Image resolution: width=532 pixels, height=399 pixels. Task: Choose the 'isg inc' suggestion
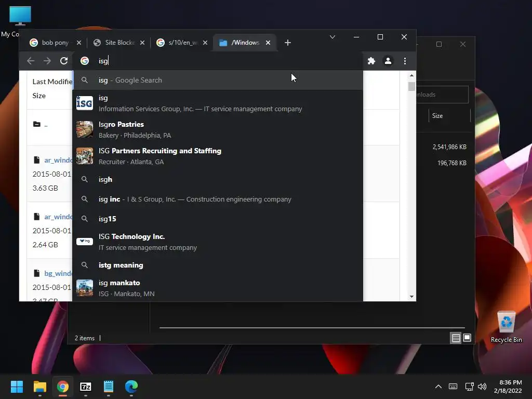pos(218,199)
